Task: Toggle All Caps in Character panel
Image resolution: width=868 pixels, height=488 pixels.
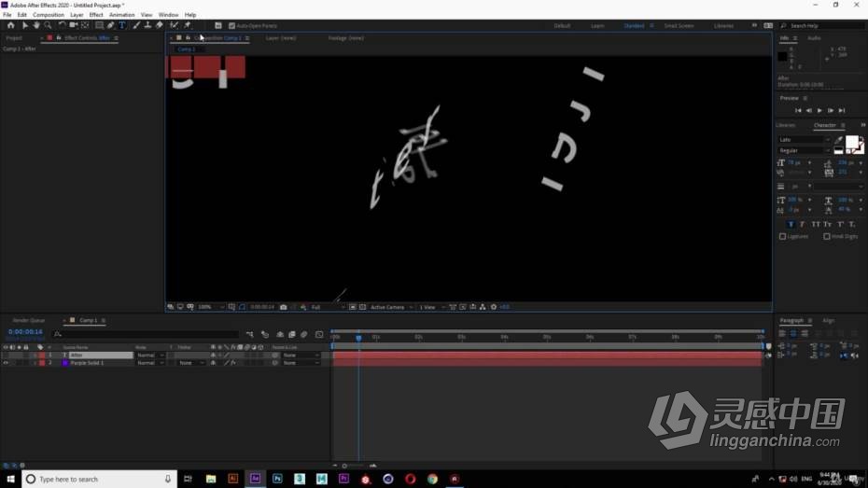Action: click(x=816, y=224)
